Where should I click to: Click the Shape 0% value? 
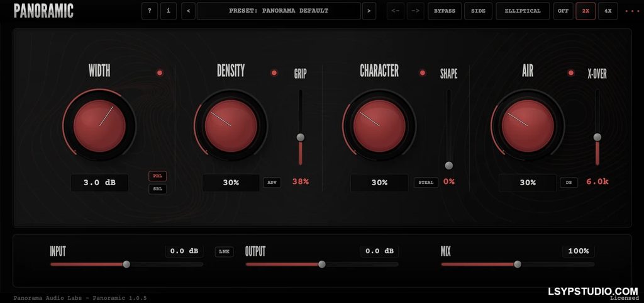pos(449,181)
